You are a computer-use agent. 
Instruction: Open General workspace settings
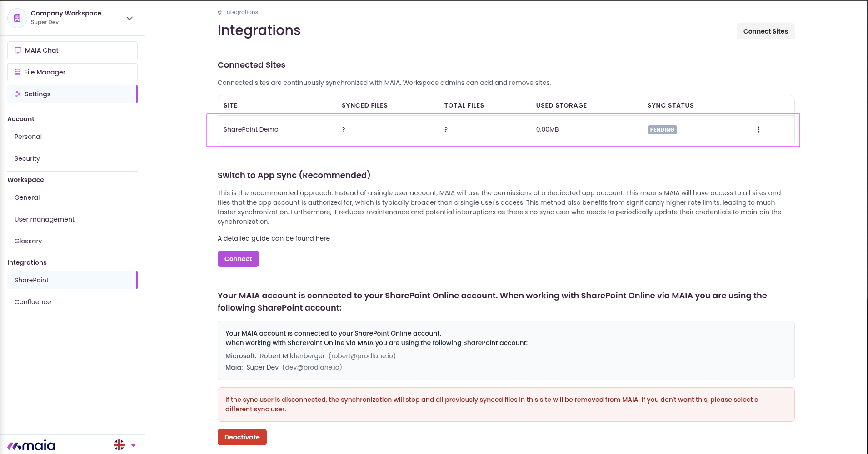click(27, 197)
